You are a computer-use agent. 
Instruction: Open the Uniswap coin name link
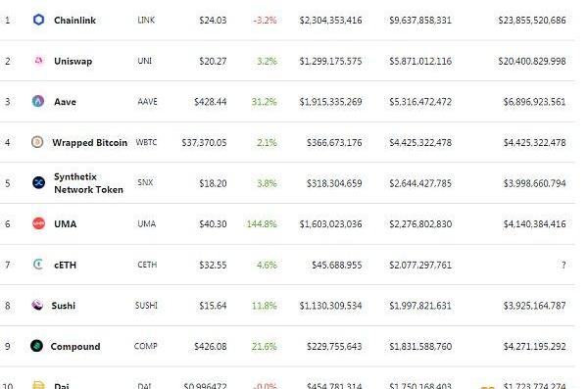coord(73,61)
